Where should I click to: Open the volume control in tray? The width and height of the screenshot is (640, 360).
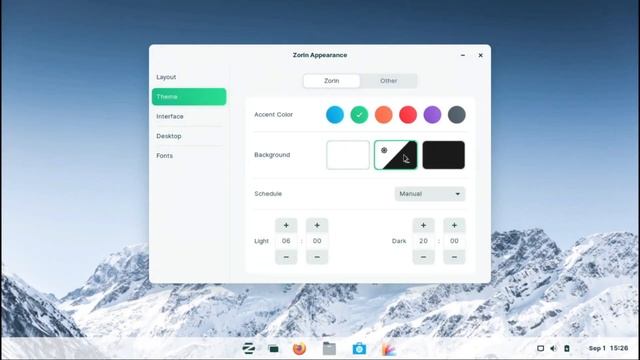[x=553, y=348]
